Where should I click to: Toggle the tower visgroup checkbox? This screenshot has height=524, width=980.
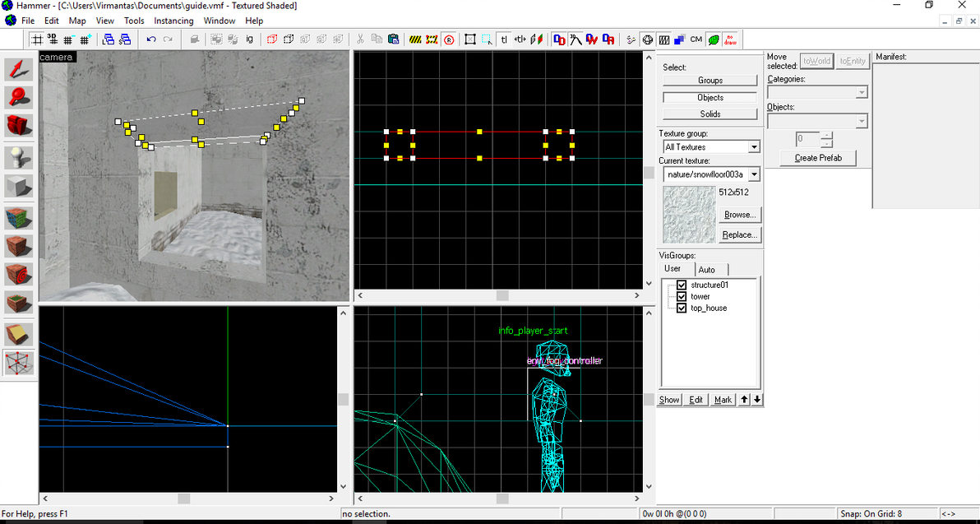pos(682,296)
